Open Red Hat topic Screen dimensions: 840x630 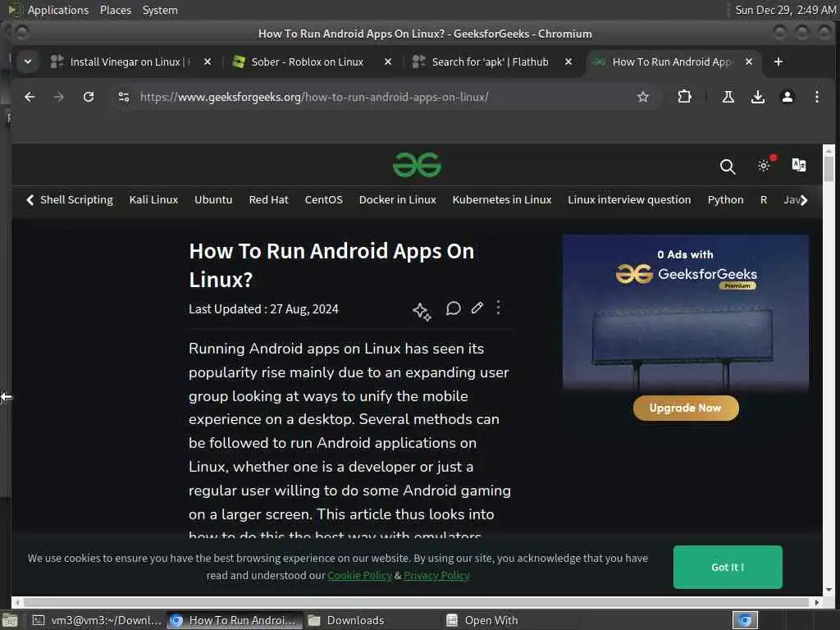268,200
